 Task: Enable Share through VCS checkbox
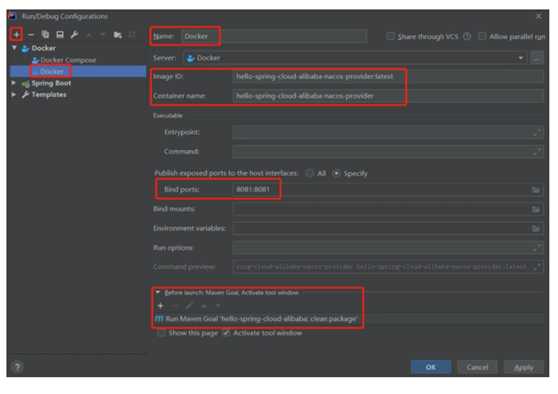point(390,36)
